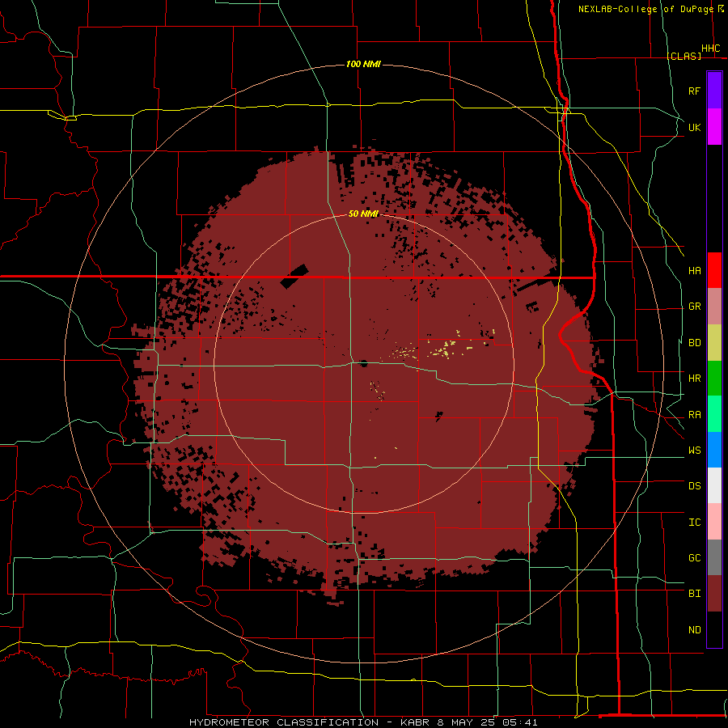Click the HR green legend swatch
Screen dimensions: 728x728
(x=714, y=379)
